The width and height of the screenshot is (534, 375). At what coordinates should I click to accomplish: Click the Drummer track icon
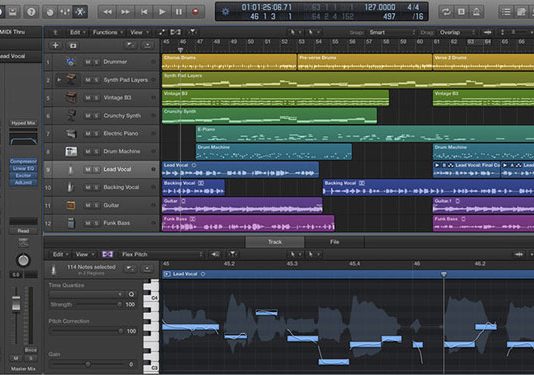click(x=70, y=62)
